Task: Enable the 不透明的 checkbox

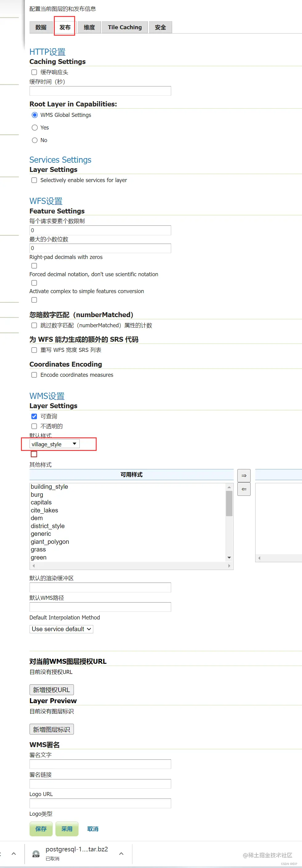Action: click(x=34, y=426)
